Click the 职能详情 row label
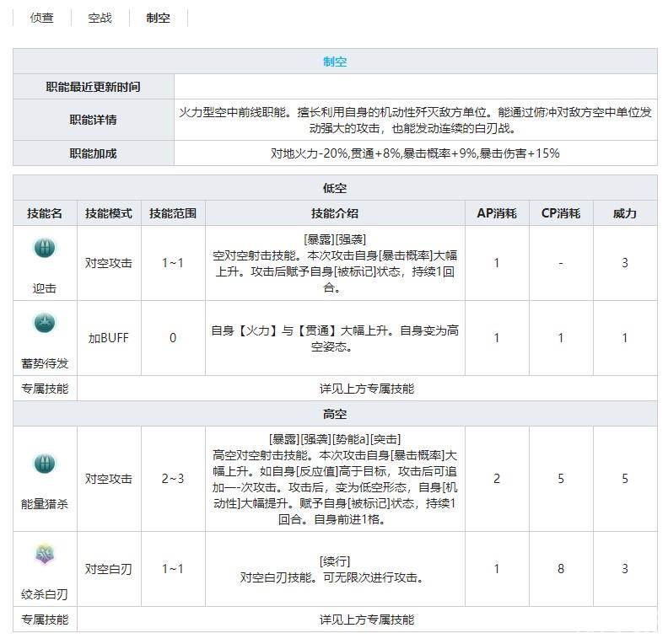Screen dimensions: 668x644 93,120
